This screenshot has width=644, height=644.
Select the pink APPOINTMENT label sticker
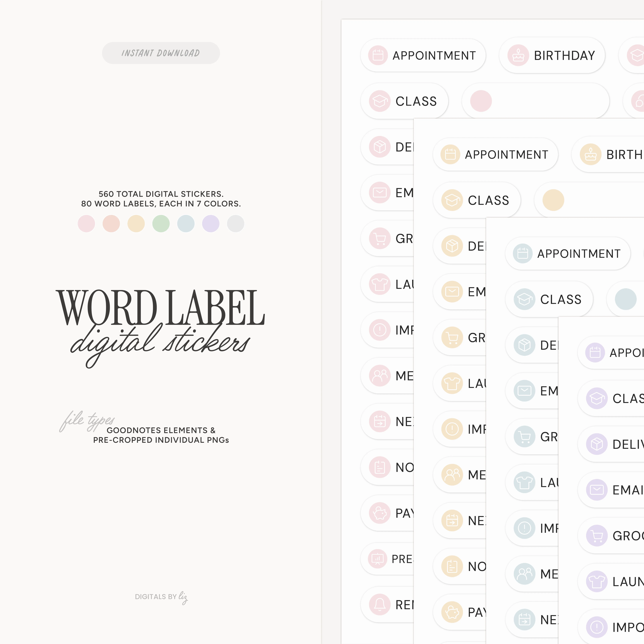[x=423, y=55]
